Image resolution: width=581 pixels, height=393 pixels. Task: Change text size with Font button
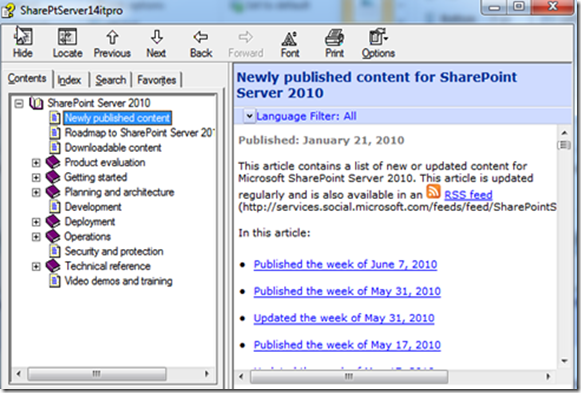coord(290,42)
